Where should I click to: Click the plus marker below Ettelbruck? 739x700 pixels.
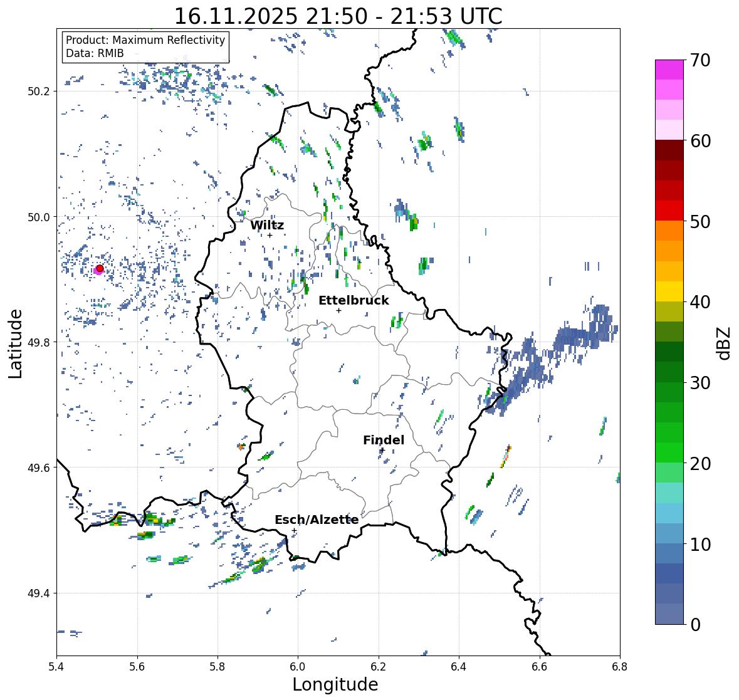pos(338,310)
